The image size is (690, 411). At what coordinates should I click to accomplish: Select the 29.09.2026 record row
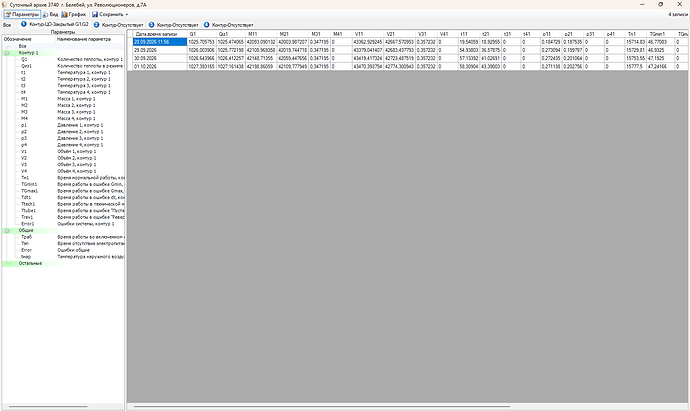point(409,50)
